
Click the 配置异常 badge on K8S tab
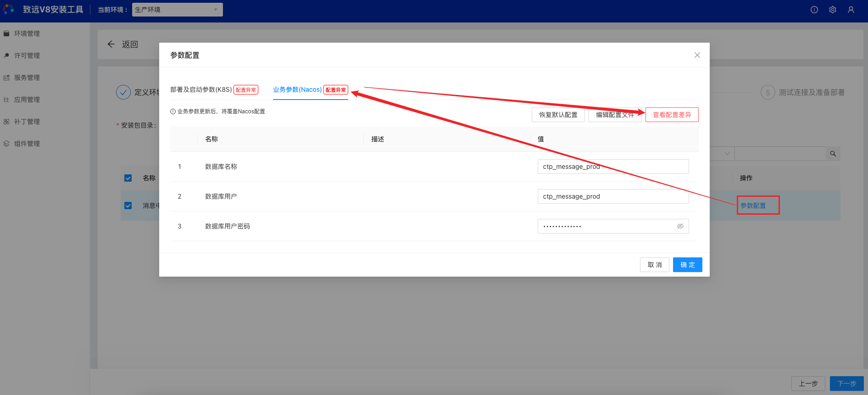click(x=246, y=90)
